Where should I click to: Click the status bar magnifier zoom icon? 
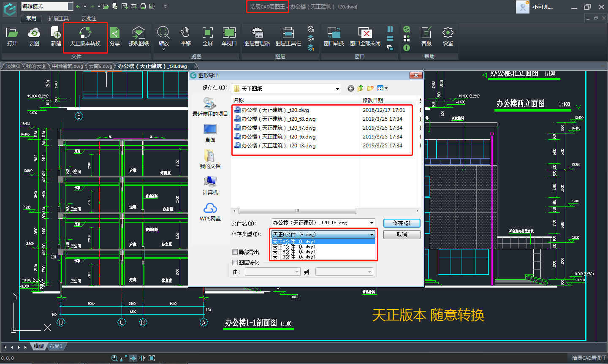(114, 358)
